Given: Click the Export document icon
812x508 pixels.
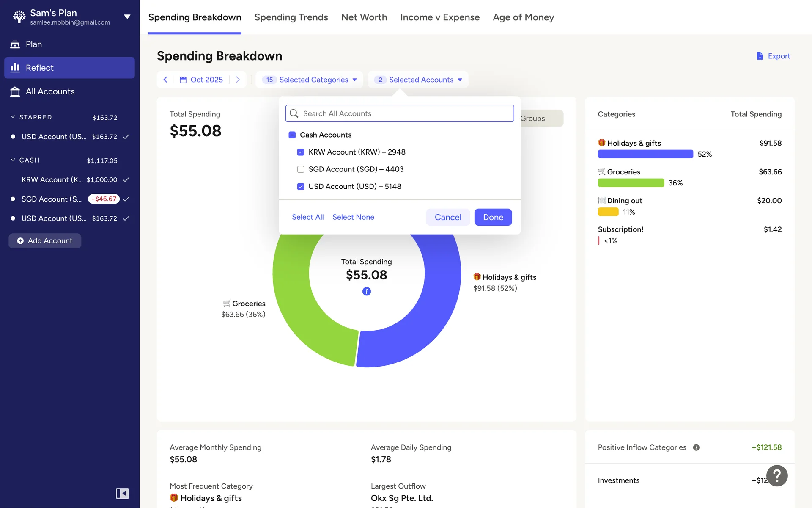Looking at the screenshot, I should click(x=760, y=56).
